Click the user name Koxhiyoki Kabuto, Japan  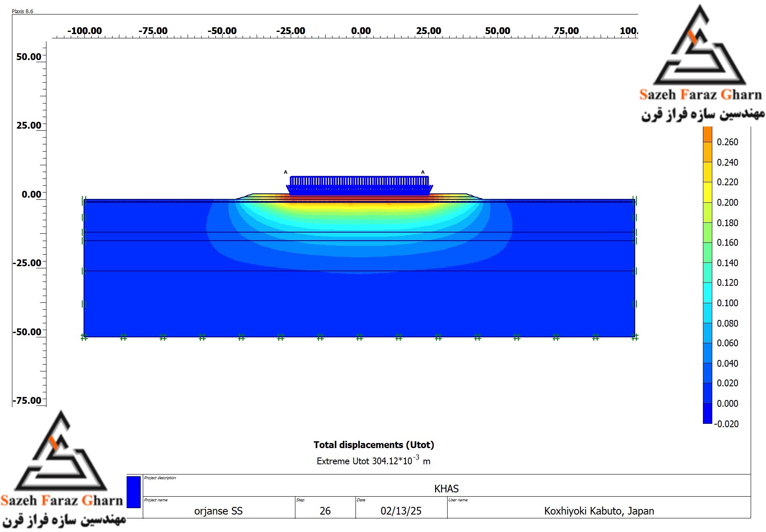point(599,511)
